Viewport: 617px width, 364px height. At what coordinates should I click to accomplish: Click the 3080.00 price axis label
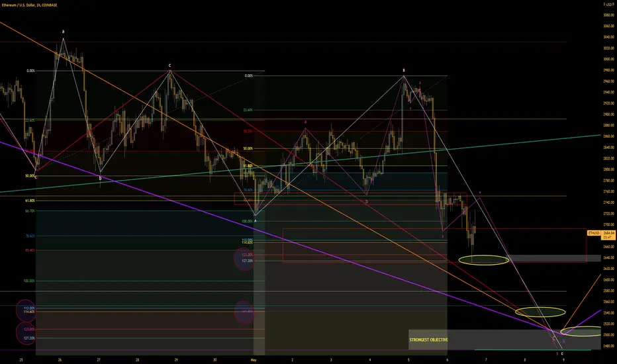[x=609, y=15]
